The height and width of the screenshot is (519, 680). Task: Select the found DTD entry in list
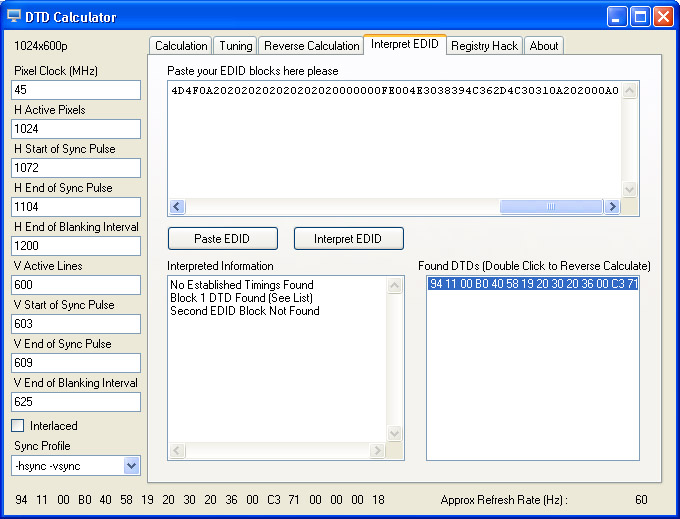(x=532, y=284)
